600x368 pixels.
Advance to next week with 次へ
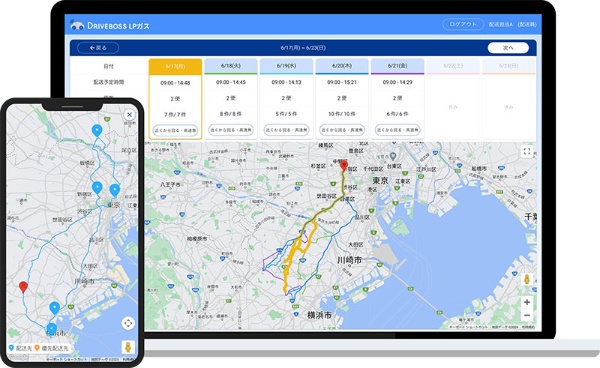(508, 48)
